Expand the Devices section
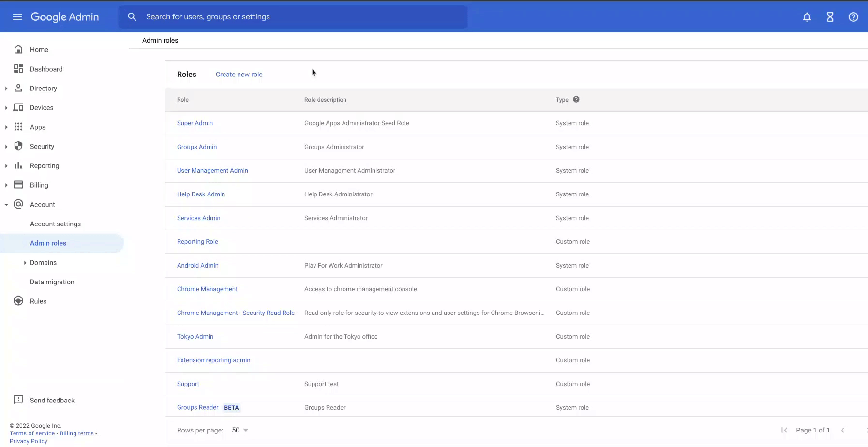 tap(6, 108)
